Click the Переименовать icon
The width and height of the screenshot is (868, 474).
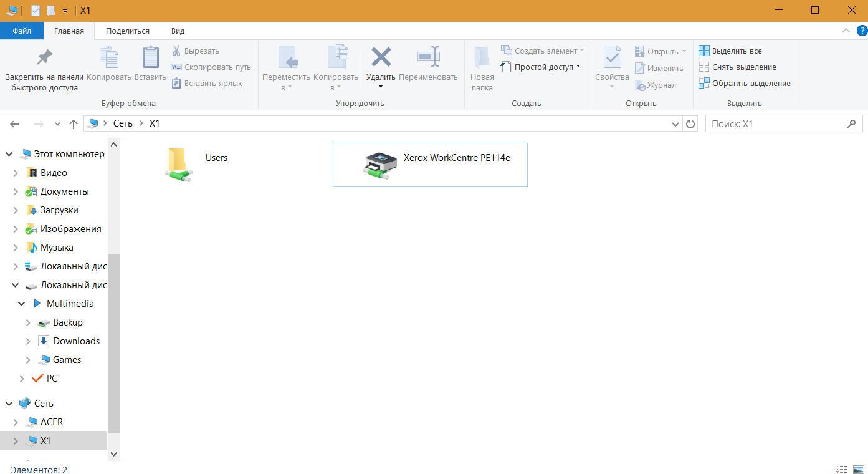pyautogui.click(x=428, y=57)
